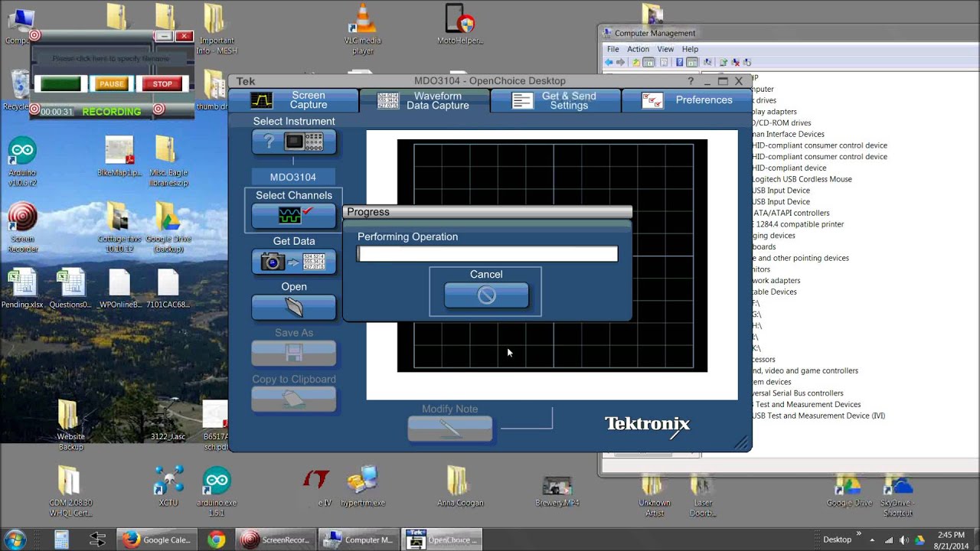The height and width of the screenshot is (551, 980).
Task: Click the STOP button in Screen Recorder
Action: click(x=162, y=84)
